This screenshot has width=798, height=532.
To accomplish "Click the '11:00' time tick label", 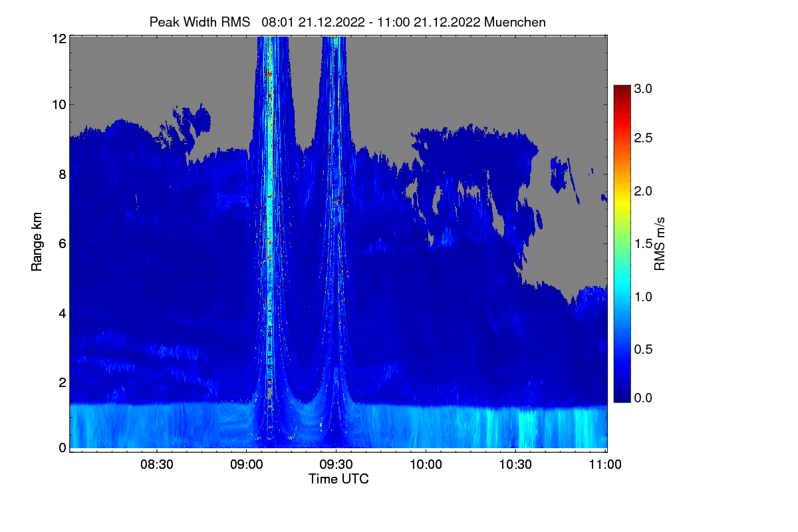I will [x=605, y=465].
